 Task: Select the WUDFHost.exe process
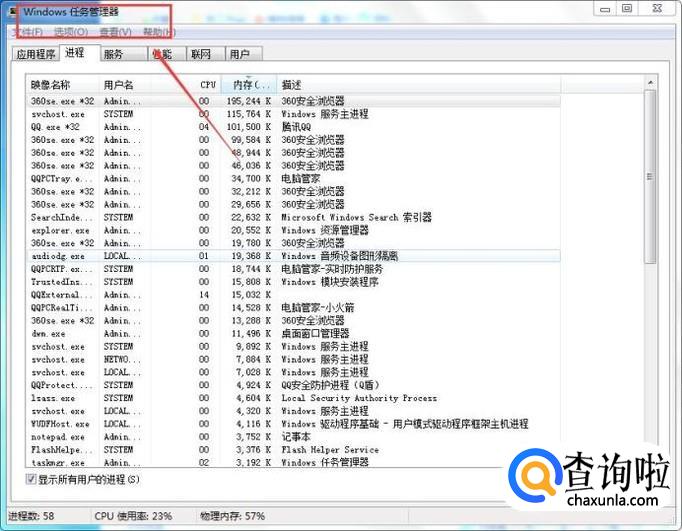(x=294, y=424)
